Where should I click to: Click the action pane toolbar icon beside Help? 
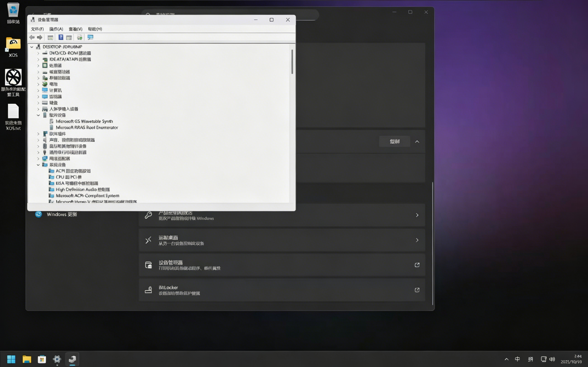point(69,37)
